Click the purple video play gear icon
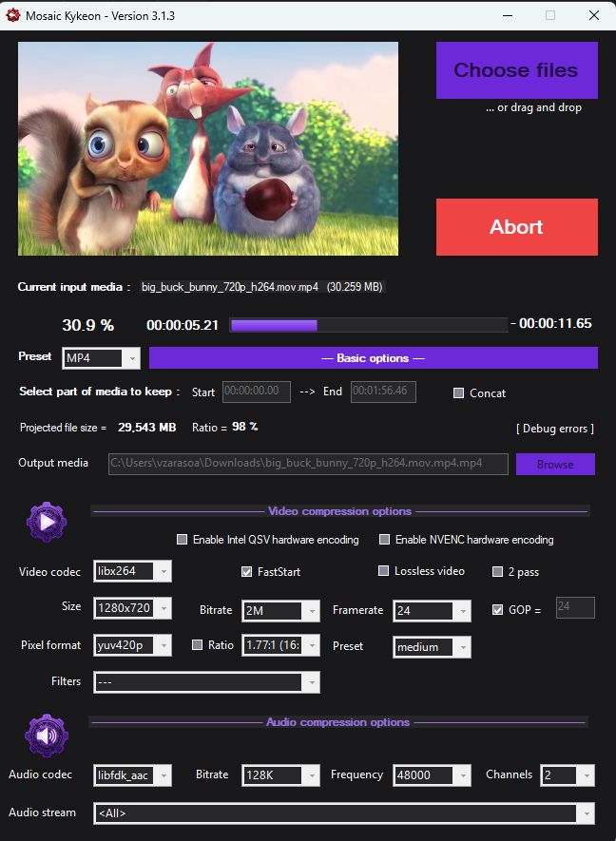616x841 pixels. (x=47, y=521)
